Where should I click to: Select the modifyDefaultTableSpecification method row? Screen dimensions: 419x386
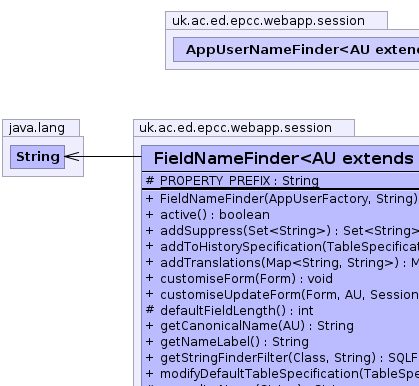(x=282, y=374)
